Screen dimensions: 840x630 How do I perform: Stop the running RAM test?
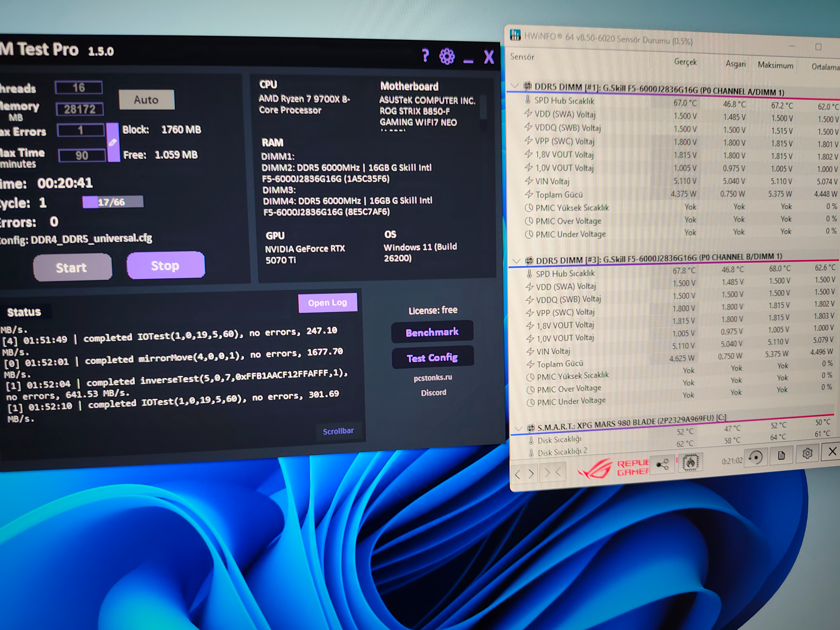pos(166,265)
